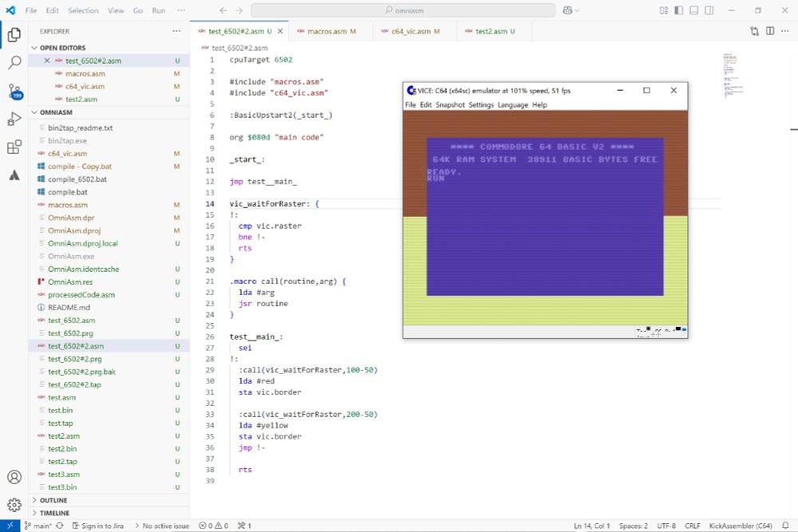
Task: Open Copilot chat from the title bar icon
Action: pyautogui.click(x=567, y=10)
